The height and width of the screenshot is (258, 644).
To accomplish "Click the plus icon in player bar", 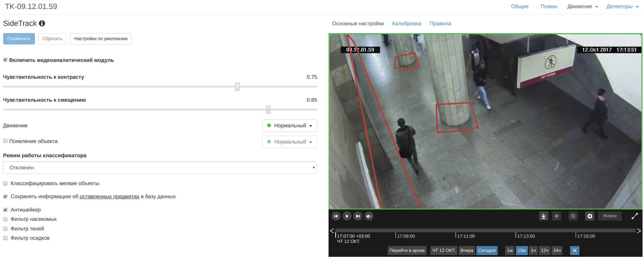I will [x=556, y=216].
